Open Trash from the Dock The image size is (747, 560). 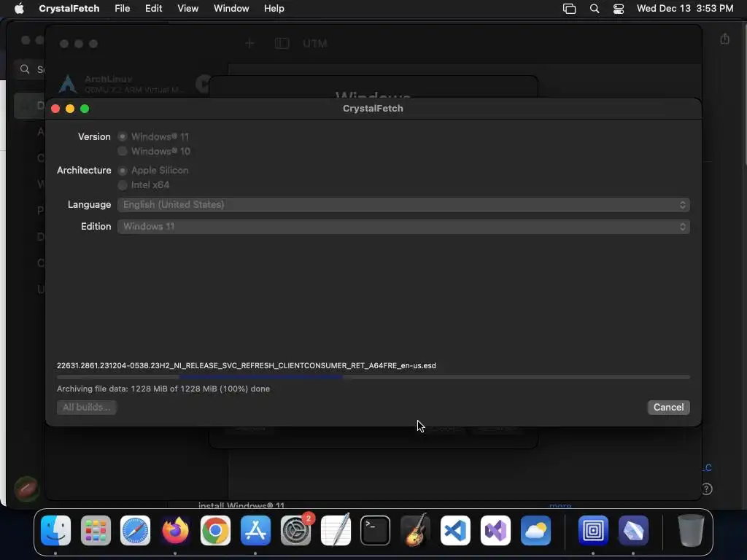click(691, 531)
